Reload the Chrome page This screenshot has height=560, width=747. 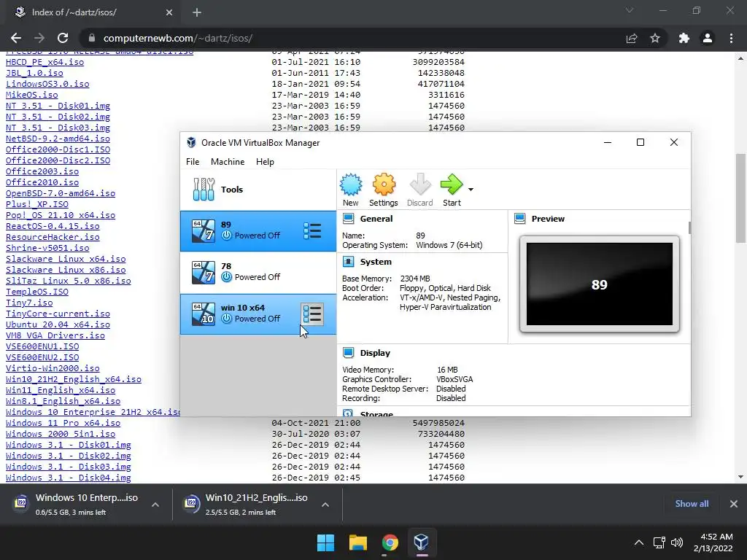click(x=63, y=38)
